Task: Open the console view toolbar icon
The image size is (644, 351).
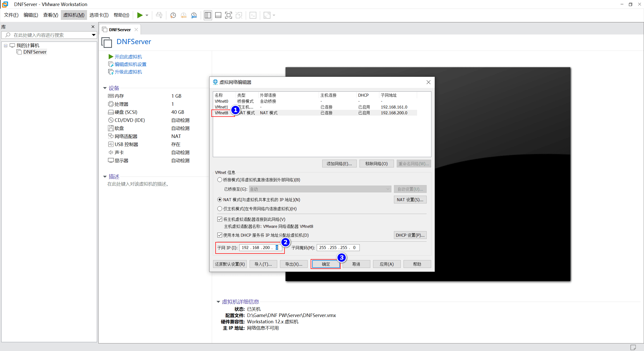Action: [x=253, y=15]
